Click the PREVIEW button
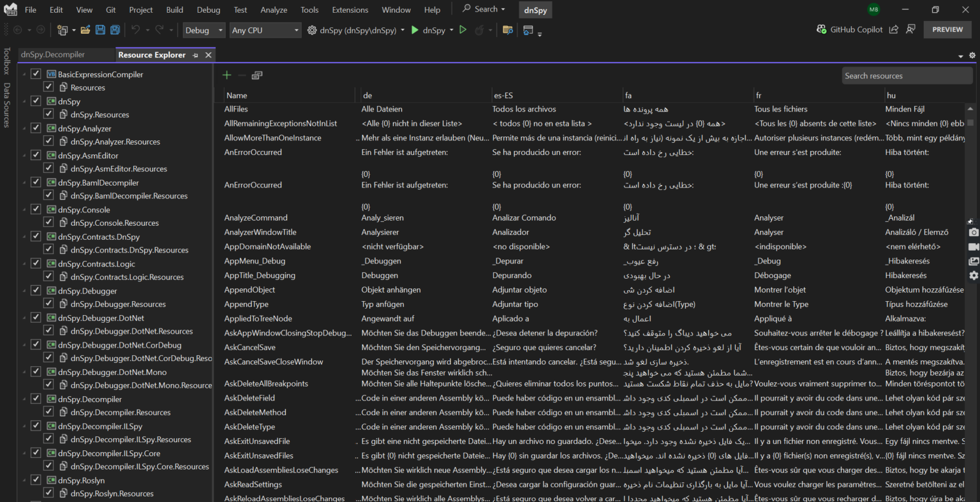Image resolution: width=980 pixels, height=502 pixels. [947, 29]
